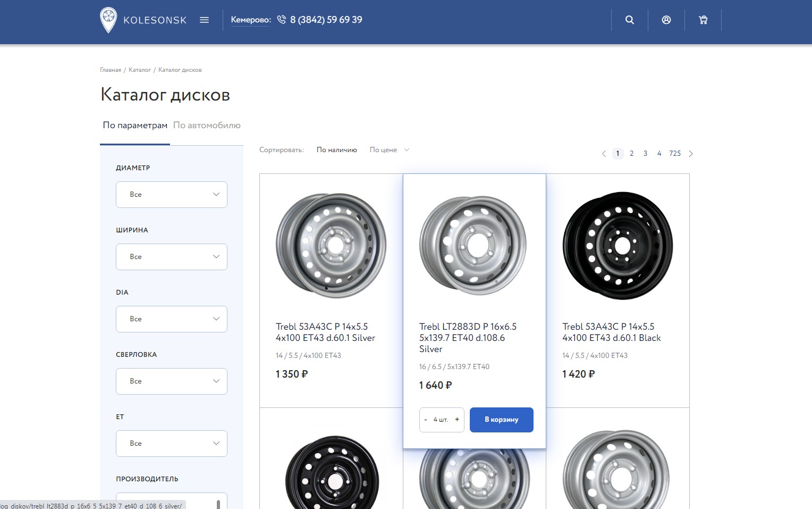Go to page 3

point(645,154)
